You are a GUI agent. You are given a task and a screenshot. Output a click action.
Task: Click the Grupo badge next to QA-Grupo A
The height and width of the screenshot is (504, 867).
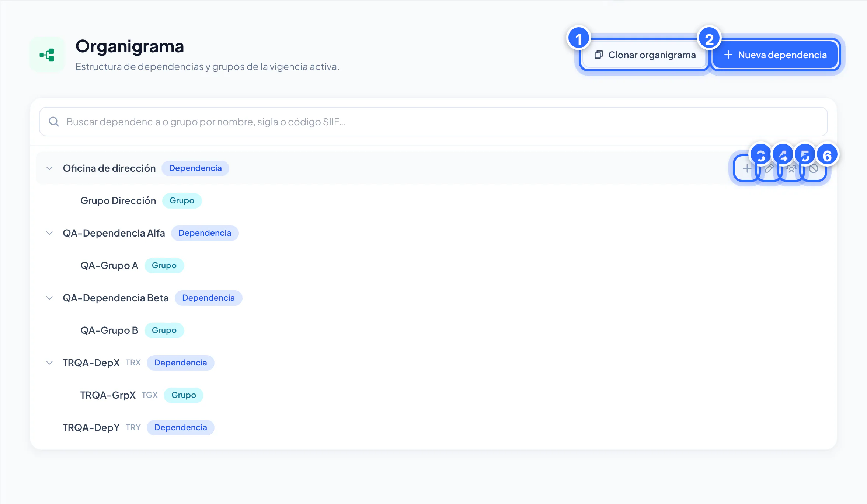click(x=164, y=266)
